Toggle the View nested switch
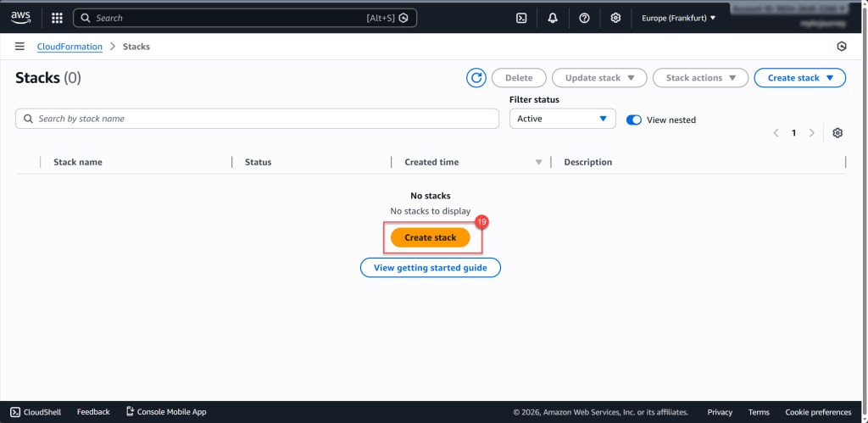This screenshot has height=423, width=868. coord(634,120)
